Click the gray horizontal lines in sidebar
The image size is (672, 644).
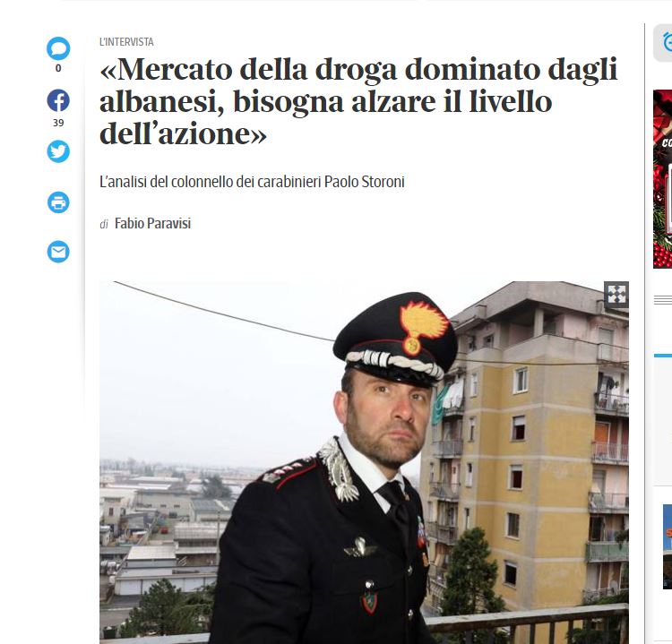(x=662, y=300)
